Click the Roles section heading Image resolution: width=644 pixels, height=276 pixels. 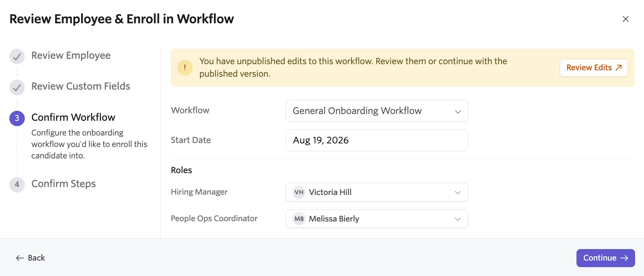pos(181,170)
